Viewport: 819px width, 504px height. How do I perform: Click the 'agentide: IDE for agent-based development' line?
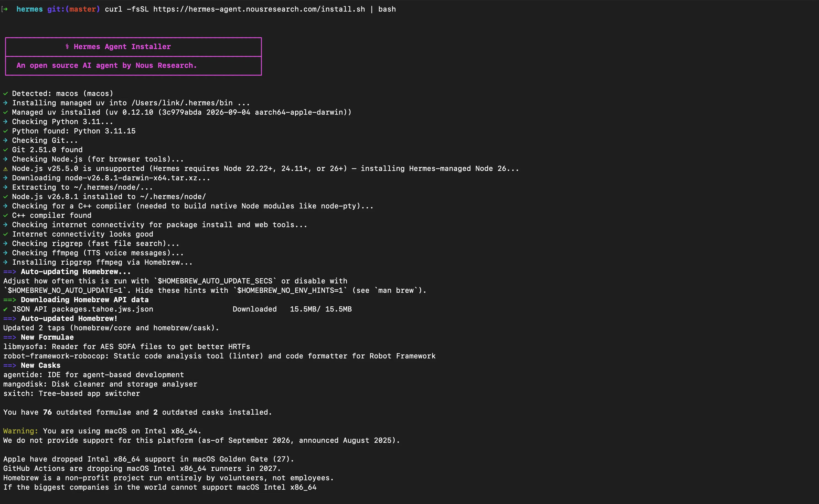94,375
